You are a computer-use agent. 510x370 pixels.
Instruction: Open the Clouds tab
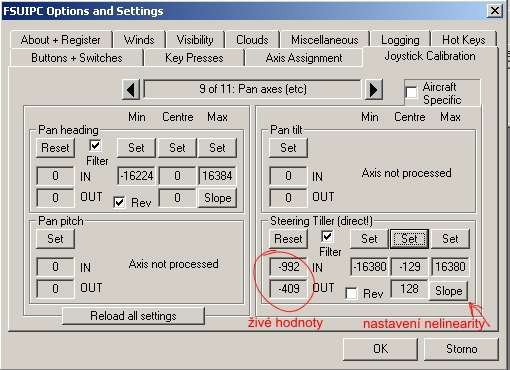tap(252, 40)
